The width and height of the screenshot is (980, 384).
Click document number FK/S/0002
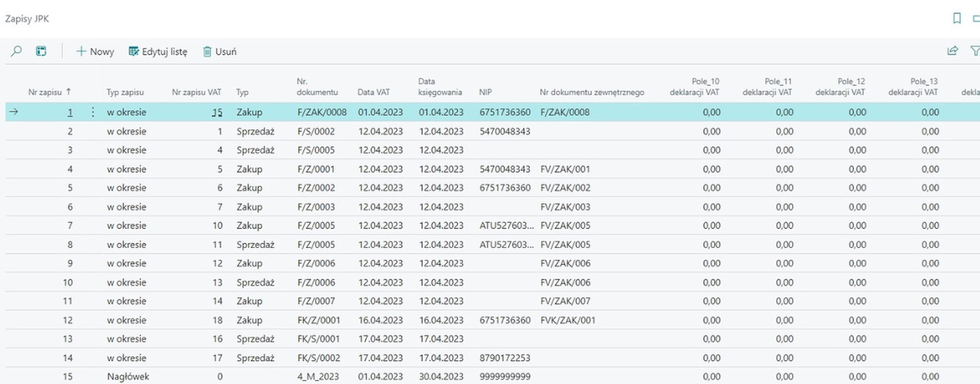tap(319, 357)
